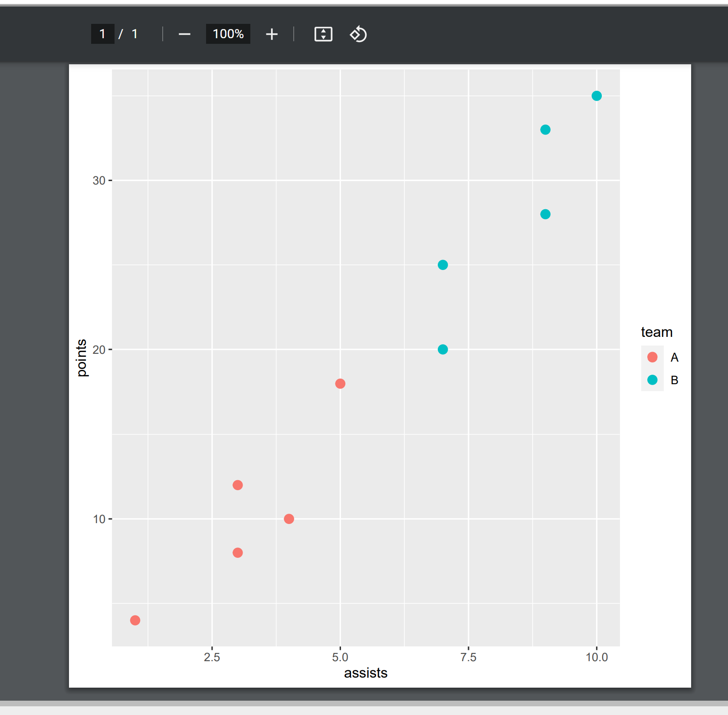The width and height of the screenshot is (728, 715).
Task: Click the red point near assists 5 and points 18
Action: click(x=340, y=383)
